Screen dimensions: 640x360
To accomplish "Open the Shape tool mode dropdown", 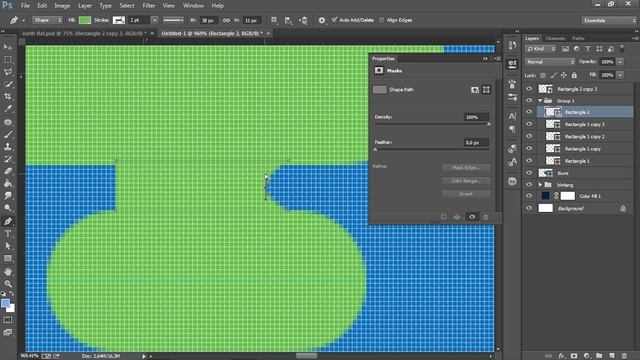I will tap(47, 20).
